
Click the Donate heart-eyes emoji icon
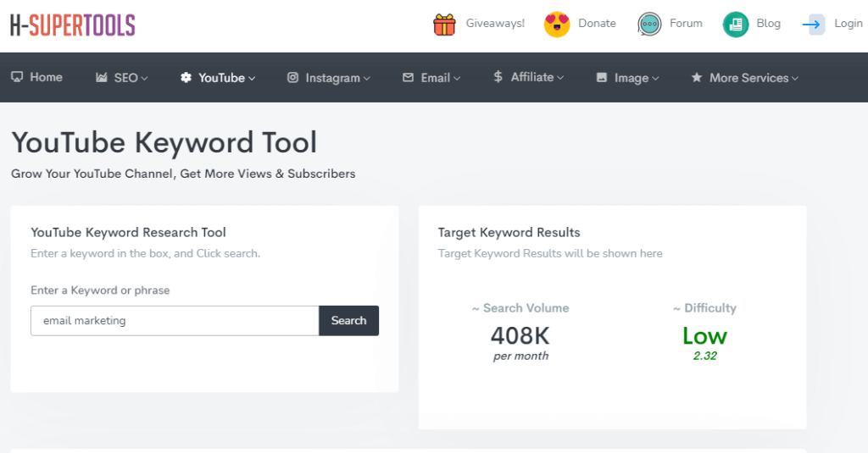tap(557, 25)
